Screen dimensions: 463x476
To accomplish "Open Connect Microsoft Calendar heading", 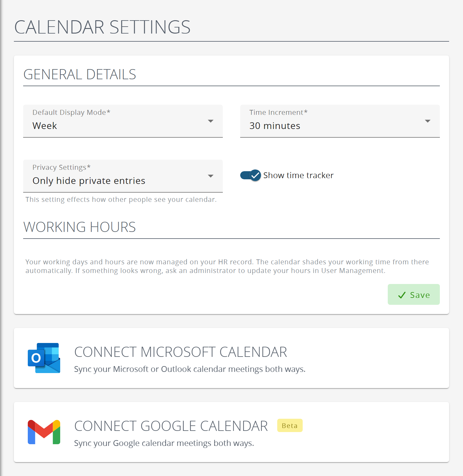I will [x=181, y=352].
